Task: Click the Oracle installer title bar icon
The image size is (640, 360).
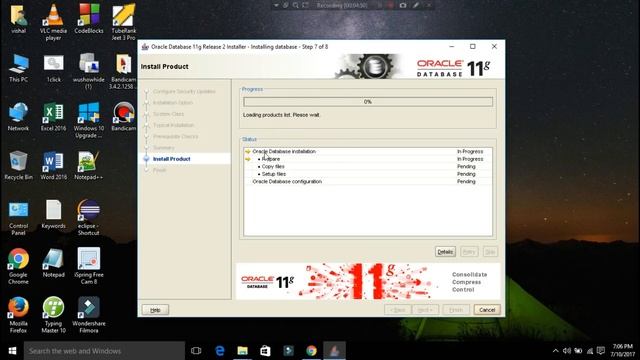Action: click(144, 47)
